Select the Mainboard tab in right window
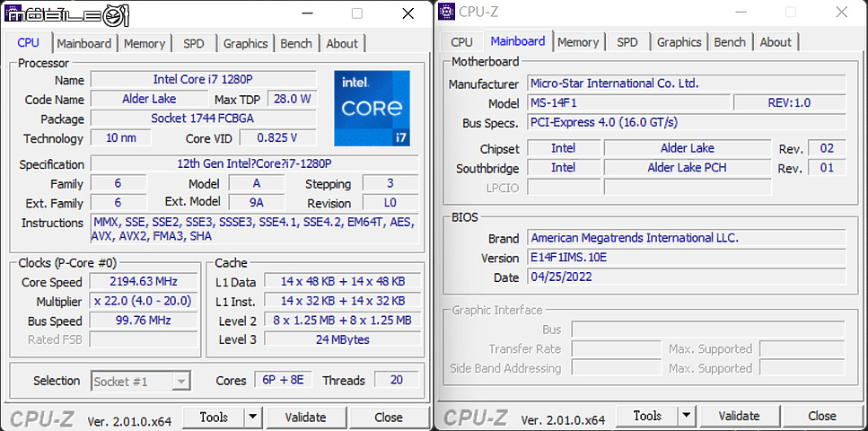Screen dimensions: 868x431 518,41
